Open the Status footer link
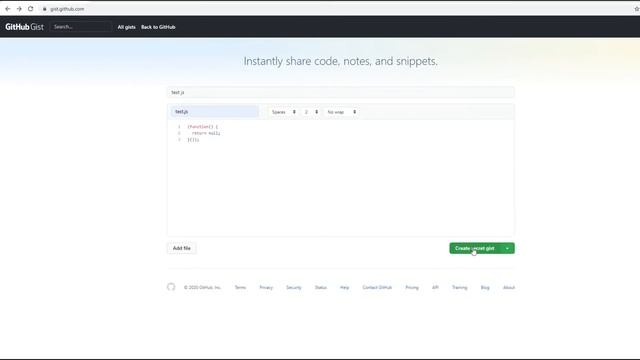Image resolution: width=640 pixels, height=360 pixels. (321, 287)
